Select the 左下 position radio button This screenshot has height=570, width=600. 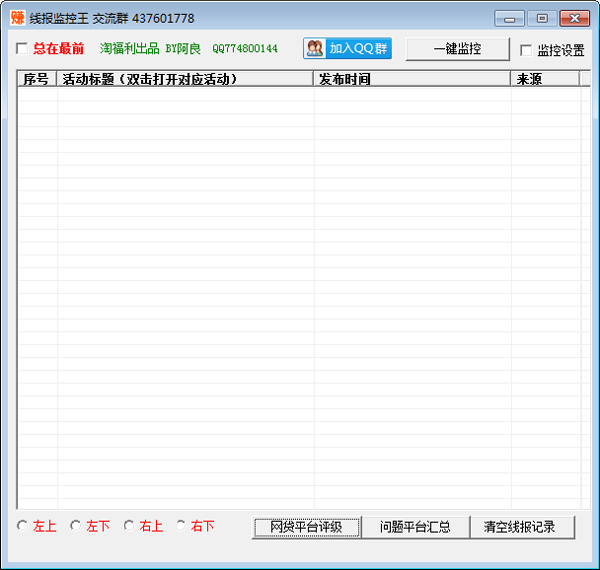(76, 525)
